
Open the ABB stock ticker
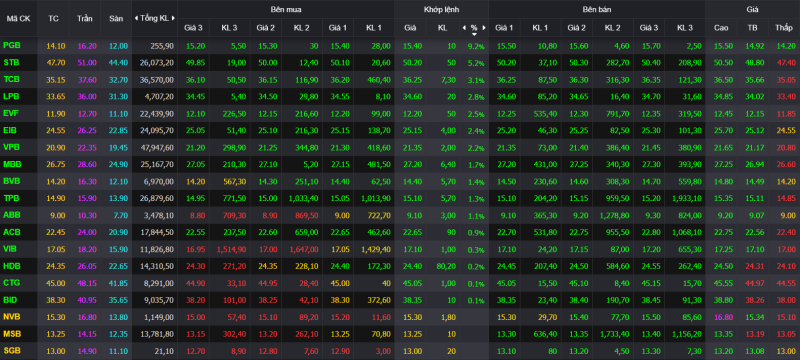click(x=12, y=215)
